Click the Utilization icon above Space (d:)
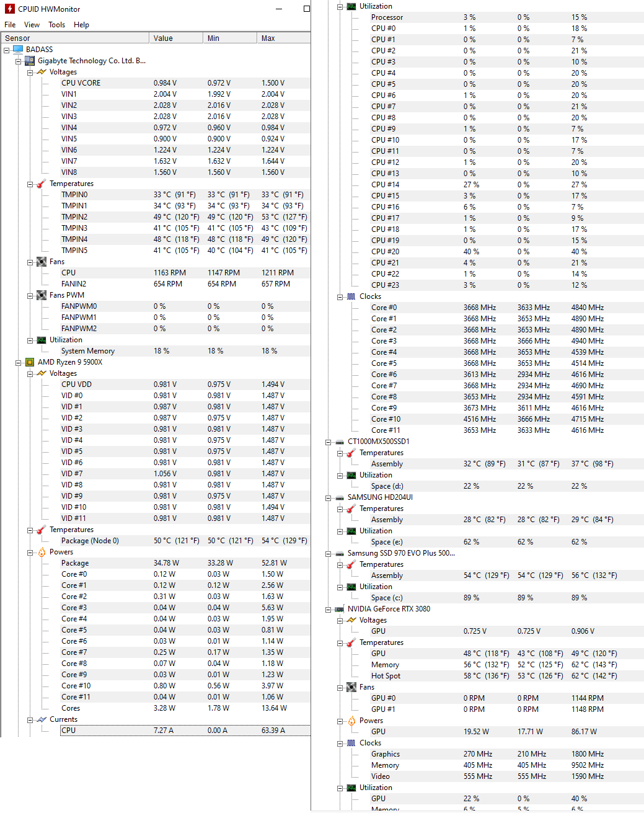 point(351,475)
